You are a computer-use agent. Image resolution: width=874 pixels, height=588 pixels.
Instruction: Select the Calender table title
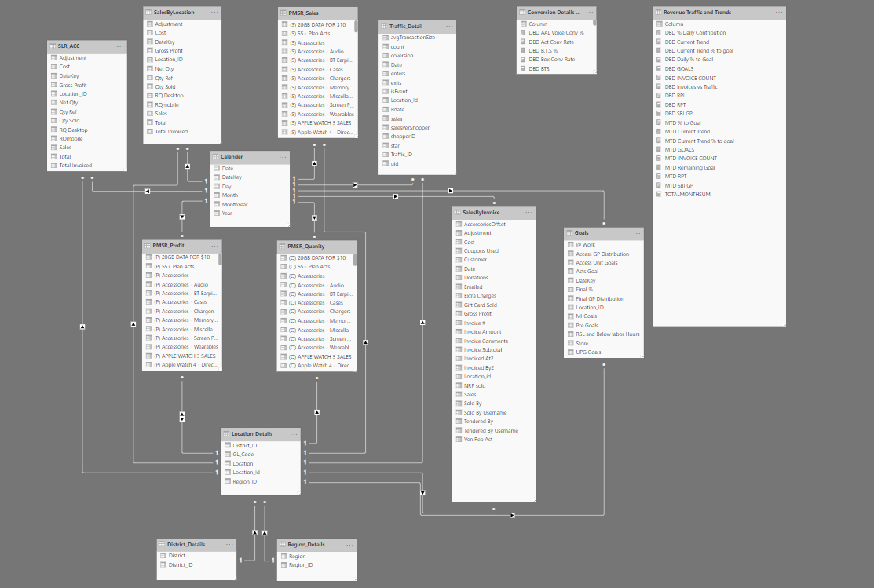point(232,157)
